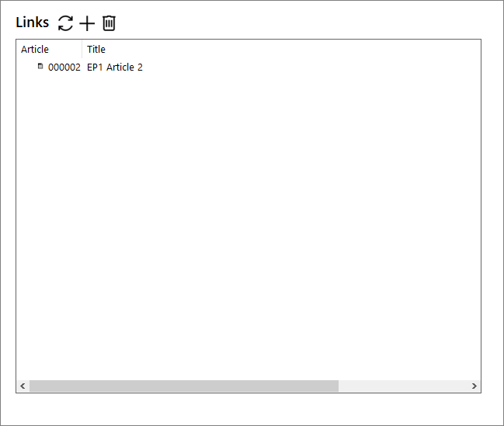Screen dimensions: 504x426
Task: Click empty area of links list
Action: coord(249,225)
